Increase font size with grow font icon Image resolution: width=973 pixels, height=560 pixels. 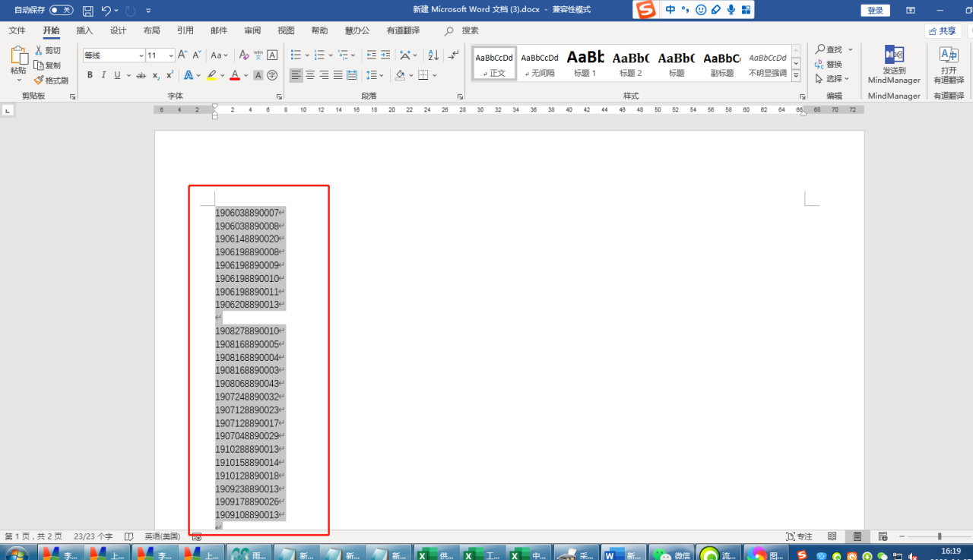182,55
